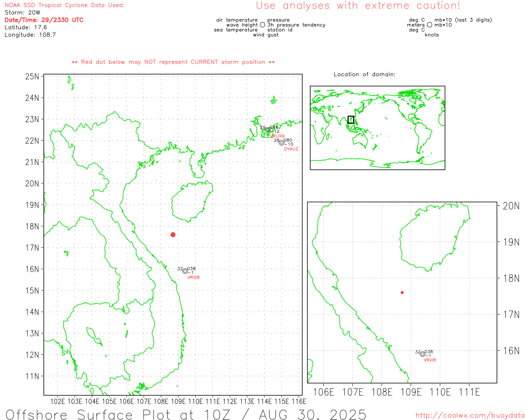
Task: Click the 'Date/Time: 29/2330 UTC' line
Action: tap(44, 20)
